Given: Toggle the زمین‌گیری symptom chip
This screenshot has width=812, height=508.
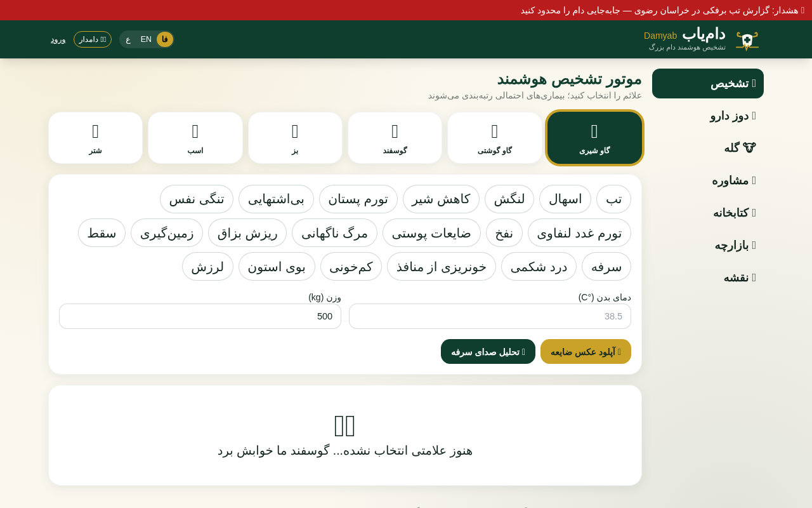Looking at the screenshot, I should pyautogui.click(x=167, y=233).
